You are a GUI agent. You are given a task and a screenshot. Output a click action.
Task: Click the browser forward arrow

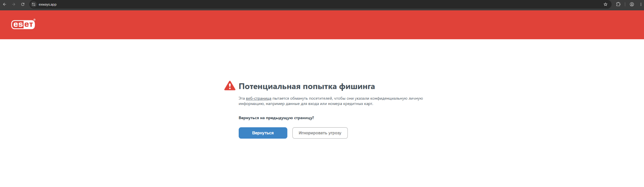tap(14, 4)
